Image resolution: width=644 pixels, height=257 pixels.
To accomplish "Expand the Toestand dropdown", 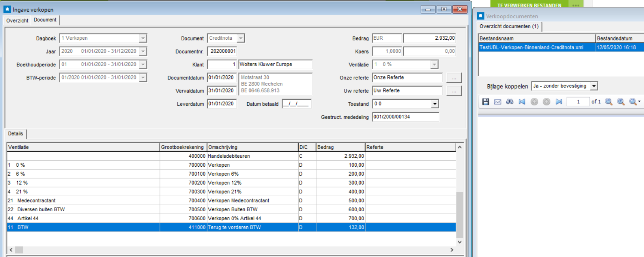I will pyautogui.click(x=434, y=104).
